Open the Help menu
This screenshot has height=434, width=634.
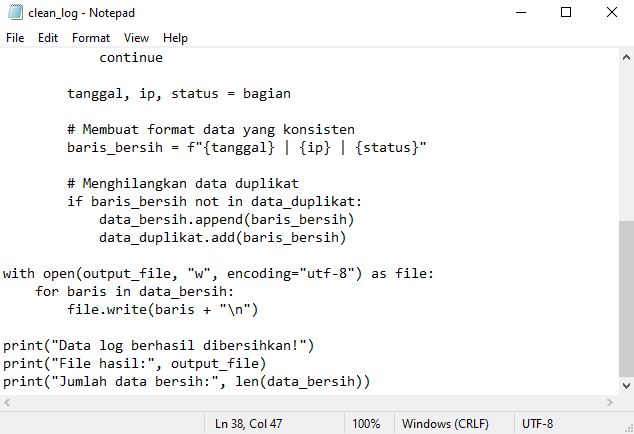click(x=175, y=38)
